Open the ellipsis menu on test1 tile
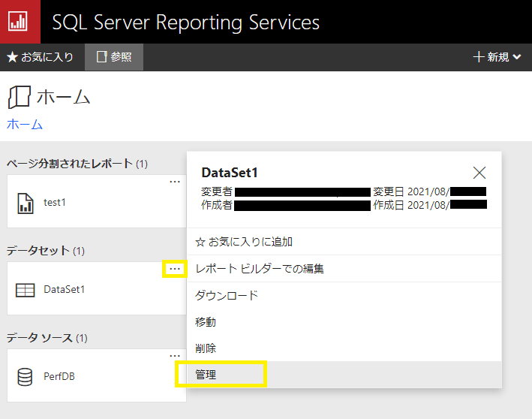 click(x=175, y=182)
